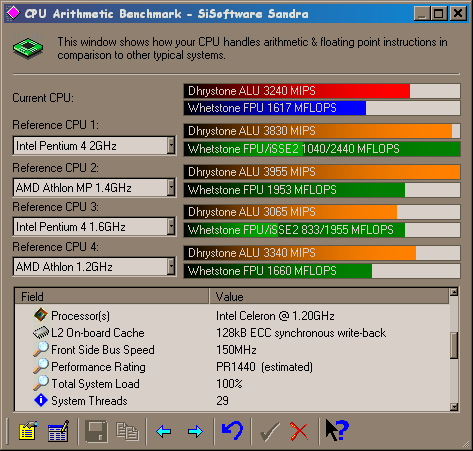Click the red Dhrystone ALU 3240 MIPS bar

click(322, 91)
